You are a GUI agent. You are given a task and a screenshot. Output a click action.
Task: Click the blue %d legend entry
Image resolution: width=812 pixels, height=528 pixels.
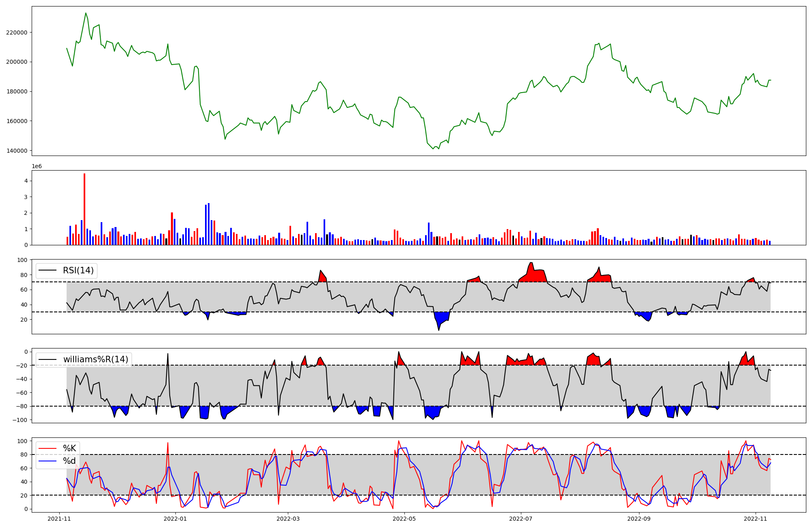click(x=69, y=461)
